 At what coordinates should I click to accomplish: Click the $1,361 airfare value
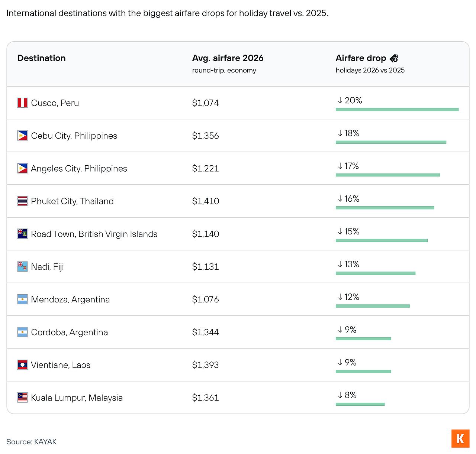click(x=206, y=398)
